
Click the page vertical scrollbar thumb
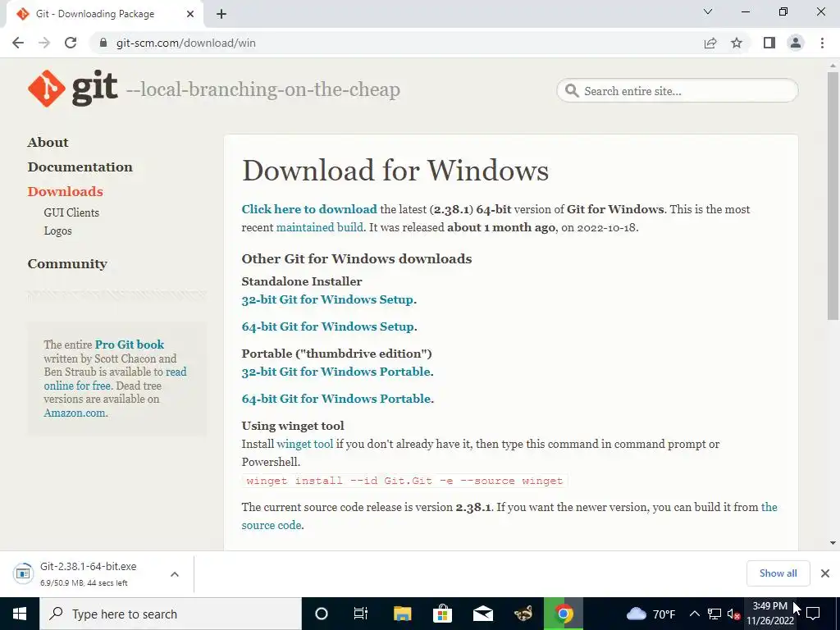tap(833, 196)
